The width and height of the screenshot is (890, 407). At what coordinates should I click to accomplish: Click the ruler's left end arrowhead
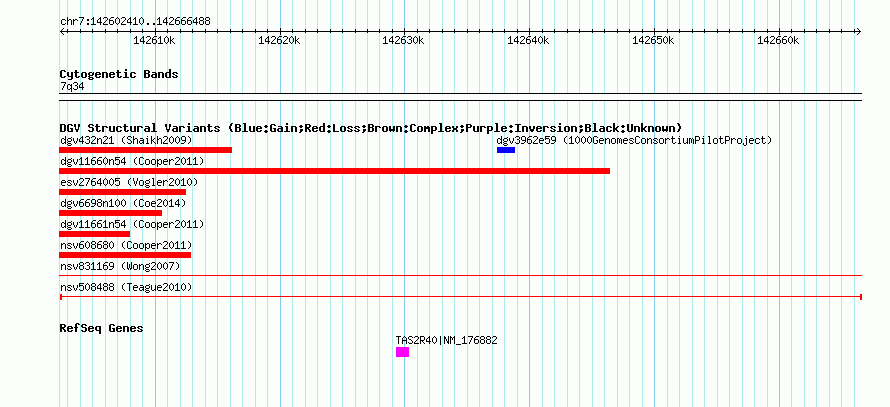click(x=62, y=31)
